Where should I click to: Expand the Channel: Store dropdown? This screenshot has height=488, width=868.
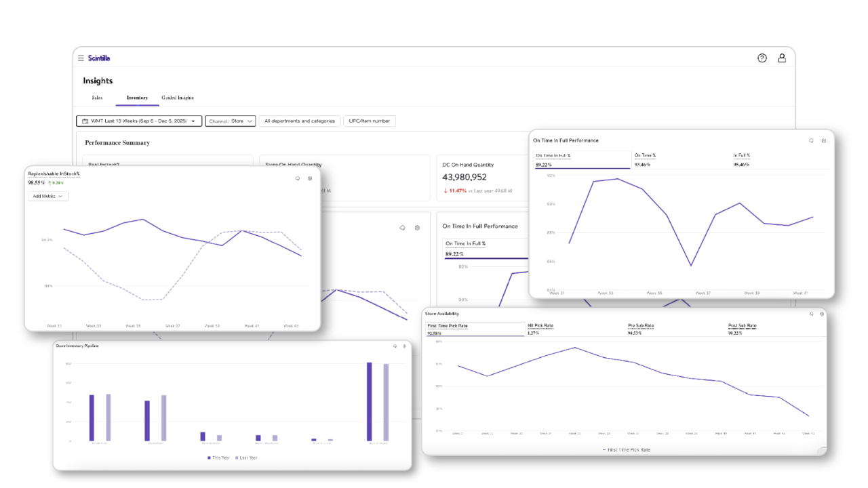click(x=231, y=121)
